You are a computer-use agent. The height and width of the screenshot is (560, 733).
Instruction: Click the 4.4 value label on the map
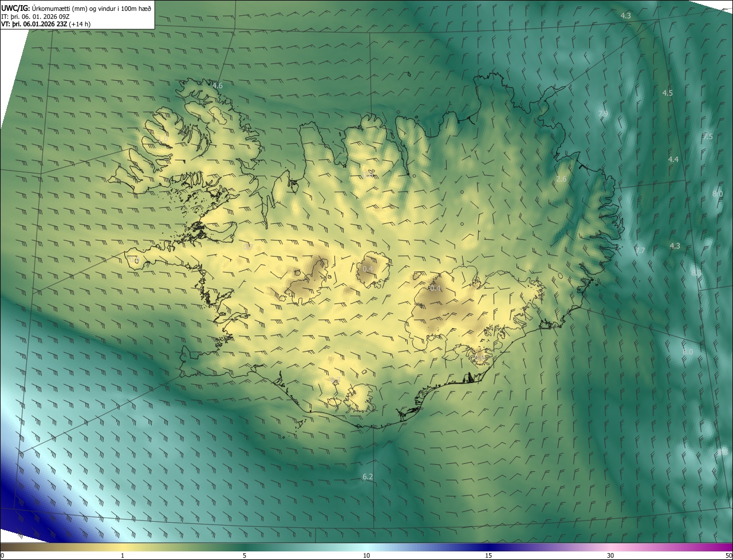click(673, 159)
